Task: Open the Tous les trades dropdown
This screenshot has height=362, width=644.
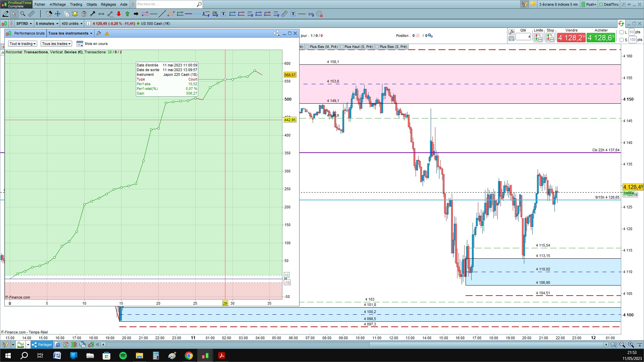Action: 56,44
